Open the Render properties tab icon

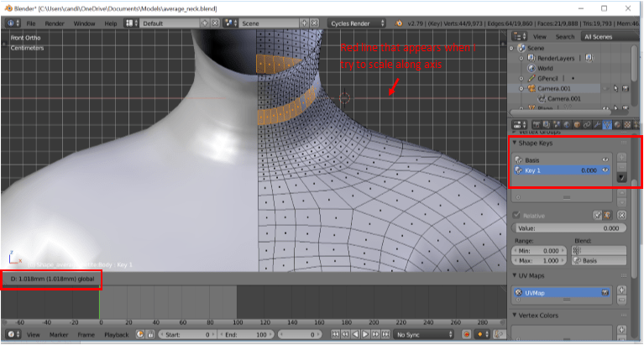[x=536, y=124]
